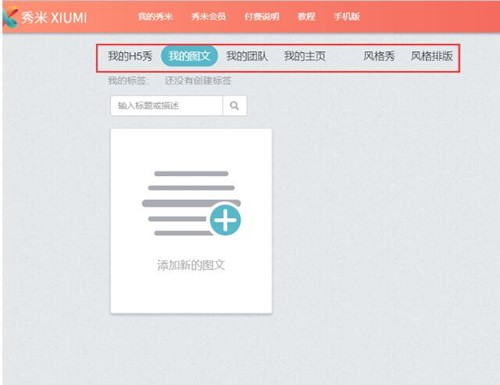
Task: Switch to the 我的团队 tab
Action: point(247,56)
